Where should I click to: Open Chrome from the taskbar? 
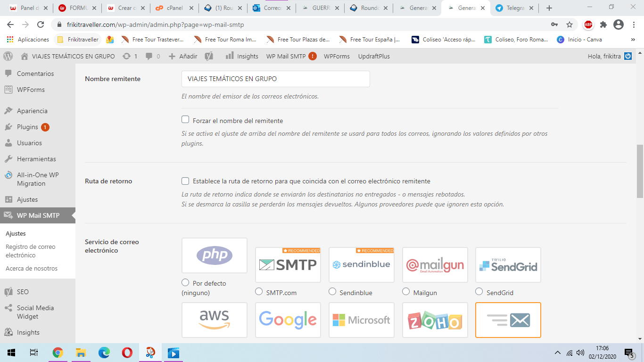[58, 353]
